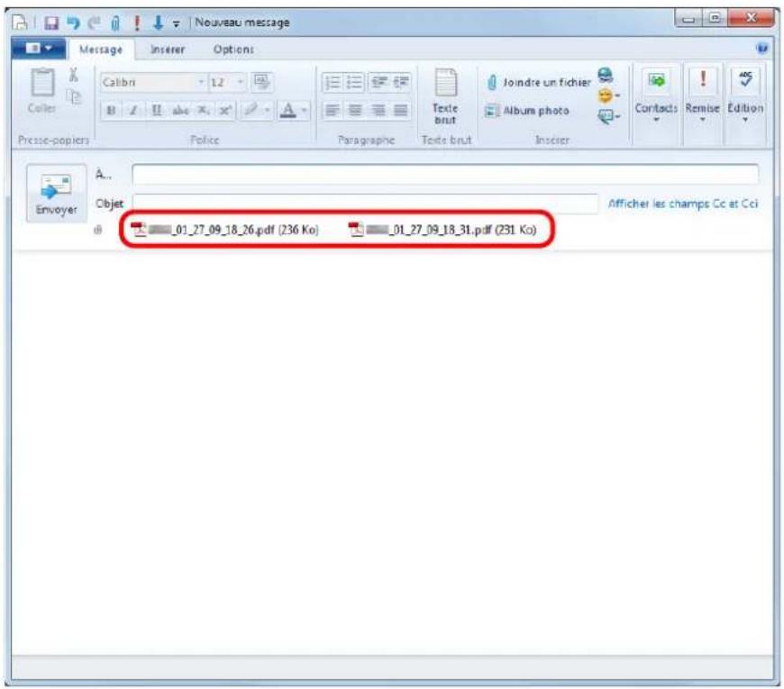Open the font color dropdown arrow

304,110
